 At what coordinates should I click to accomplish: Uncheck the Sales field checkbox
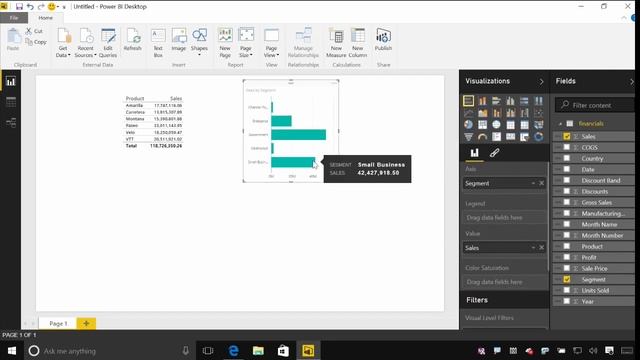click(x=567, y=136)
